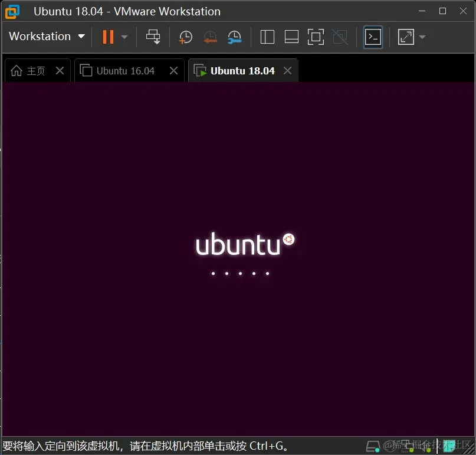
Task: Open the snapshot manager
Action: (x=234, y=37)
